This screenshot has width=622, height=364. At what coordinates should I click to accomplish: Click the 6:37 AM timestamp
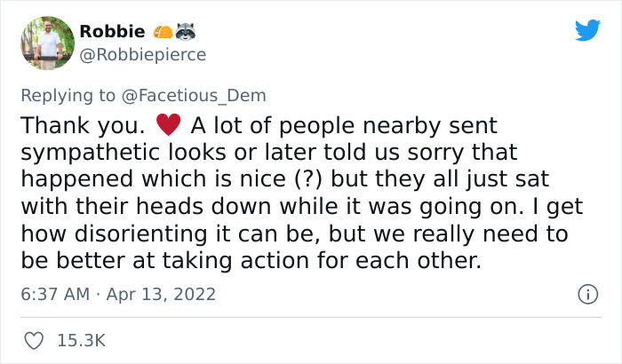click(55, 294)
